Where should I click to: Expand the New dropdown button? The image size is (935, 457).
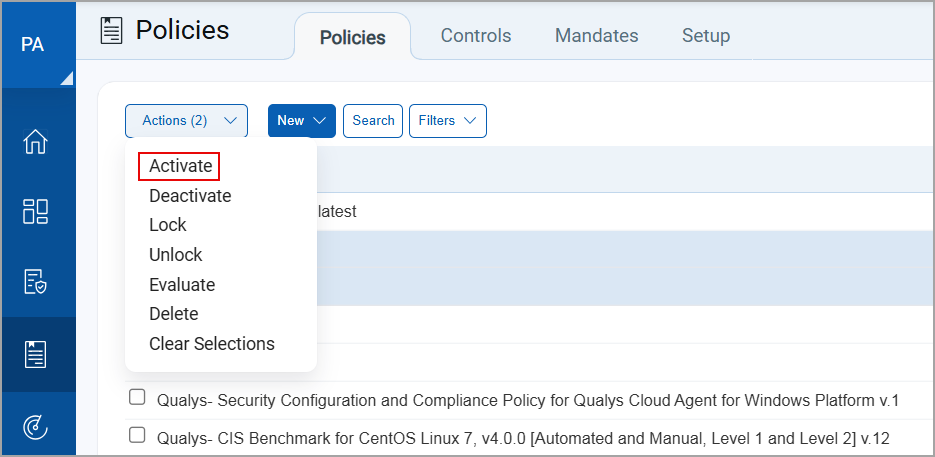[x=302, y=121]
